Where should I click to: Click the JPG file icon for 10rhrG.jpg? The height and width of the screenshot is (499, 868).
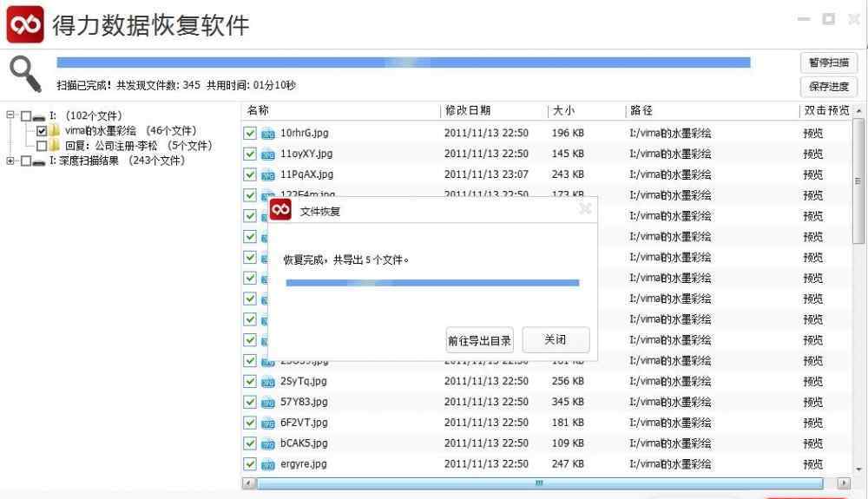tap(268, 134)
